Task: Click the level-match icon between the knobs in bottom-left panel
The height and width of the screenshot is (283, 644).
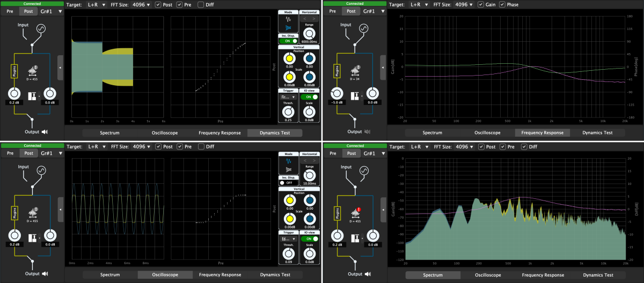Action: [x=32, y=238]
